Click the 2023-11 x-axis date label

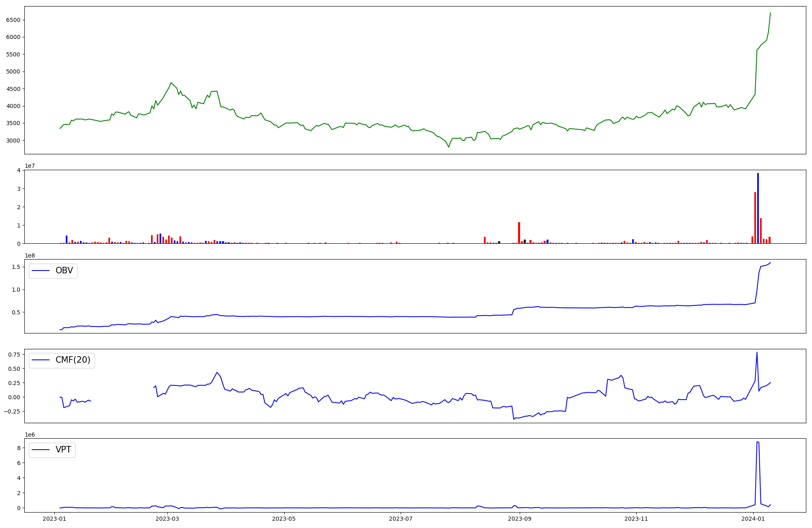(636, 519)
